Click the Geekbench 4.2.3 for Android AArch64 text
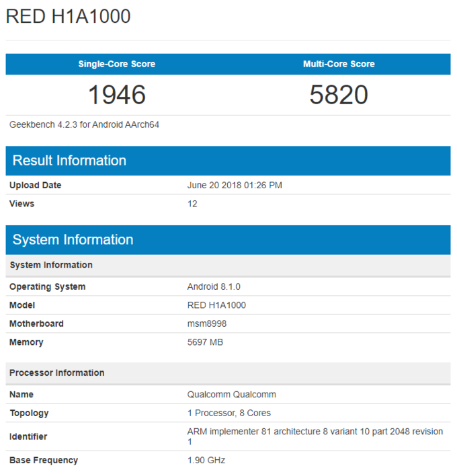This screenshot has width=457, height=476. (84, 125)
